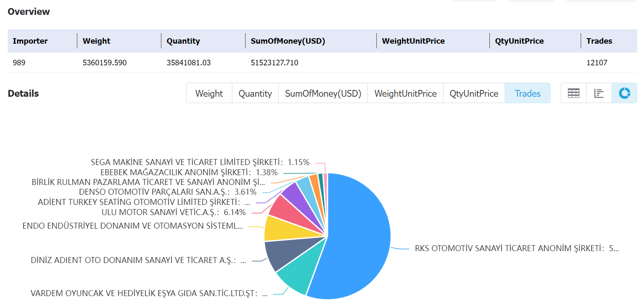Click the Importer column header
This screenshot has height=305, width=644.
[30, 41]
